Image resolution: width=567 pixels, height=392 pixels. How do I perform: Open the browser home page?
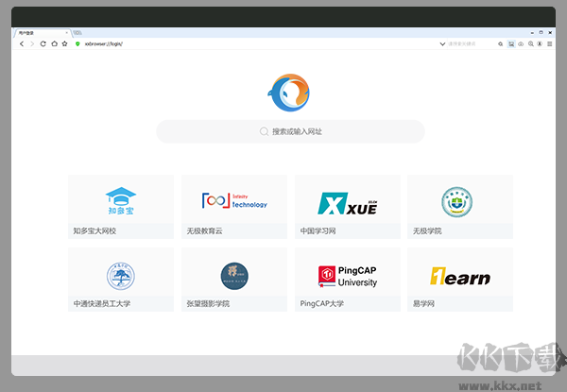[54, 43]
